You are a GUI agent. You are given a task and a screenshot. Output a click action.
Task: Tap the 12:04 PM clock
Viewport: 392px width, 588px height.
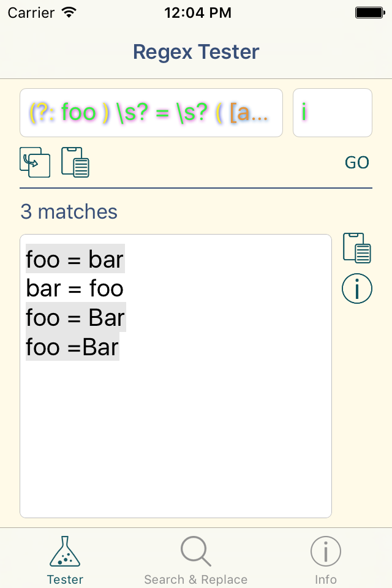198,13
